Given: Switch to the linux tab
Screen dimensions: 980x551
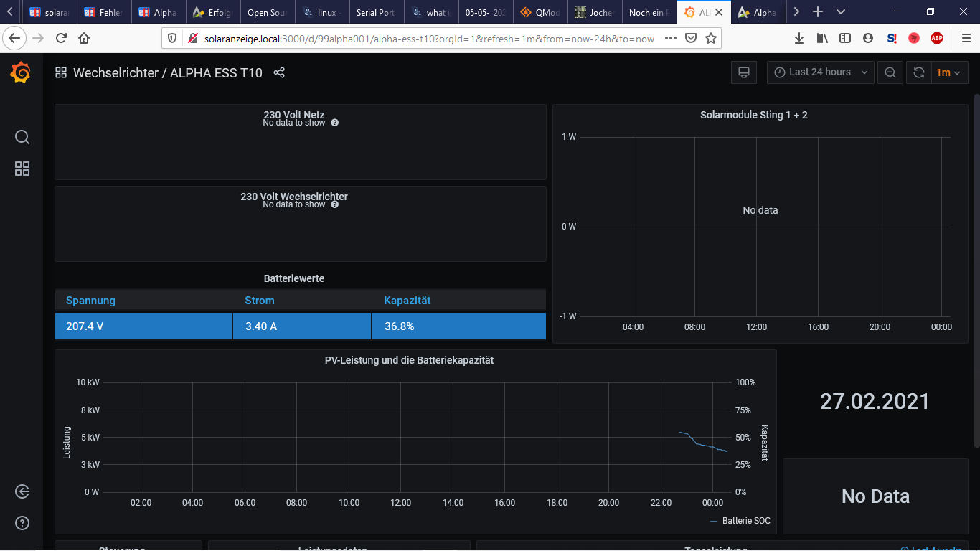Looking at the screenshot, I should click(x=322, y=12).
